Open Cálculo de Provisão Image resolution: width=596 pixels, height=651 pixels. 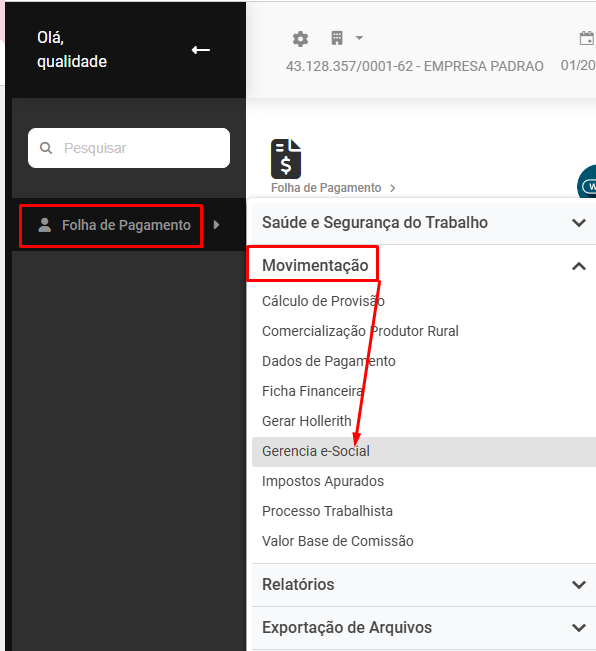(323, 301)
